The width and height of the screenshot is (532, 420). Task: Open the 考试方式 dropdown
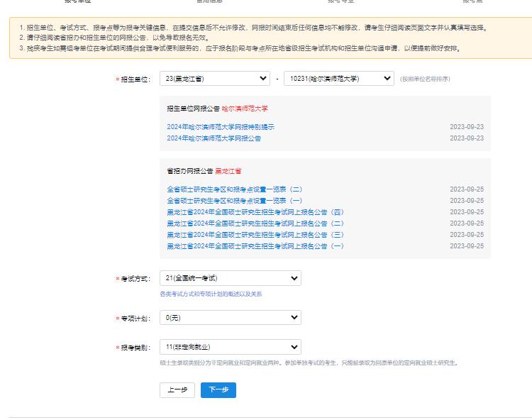point(230,278)
